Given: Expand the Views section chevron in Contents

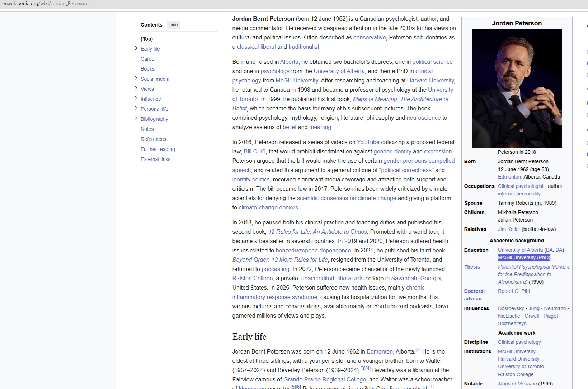Looking at the screenshot, I should [136, 89].
